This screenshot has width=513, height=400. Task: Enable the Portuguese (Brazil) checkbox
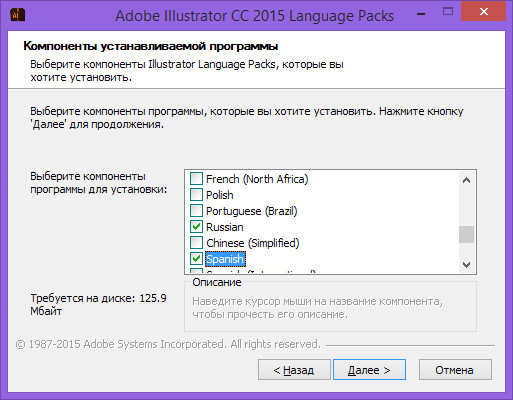coord(196,211)
